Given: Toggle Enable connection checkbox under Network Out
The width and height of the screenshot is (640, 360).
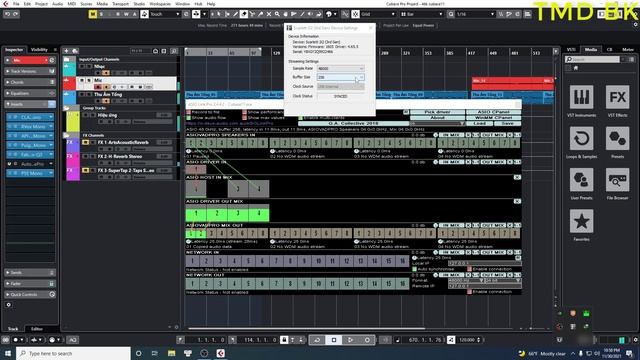Looking at the screenshot, I should [x=469, y=292].
